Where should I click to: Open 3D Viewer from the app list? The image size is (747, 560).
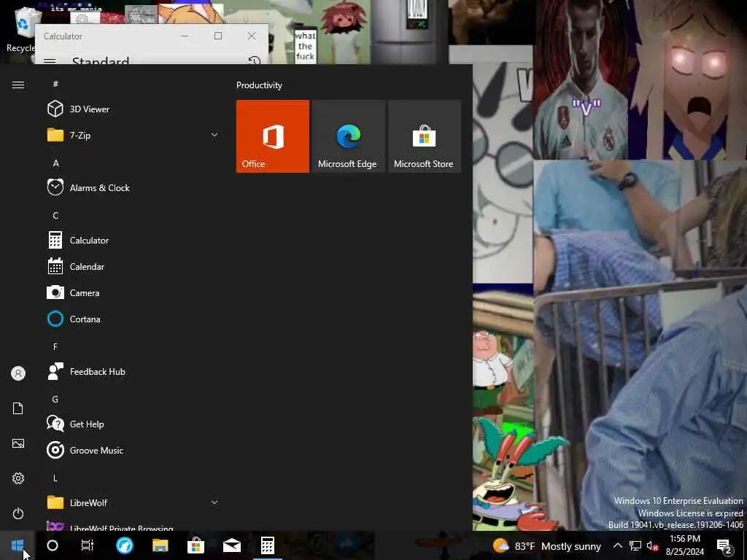click(x=133, y=109)
